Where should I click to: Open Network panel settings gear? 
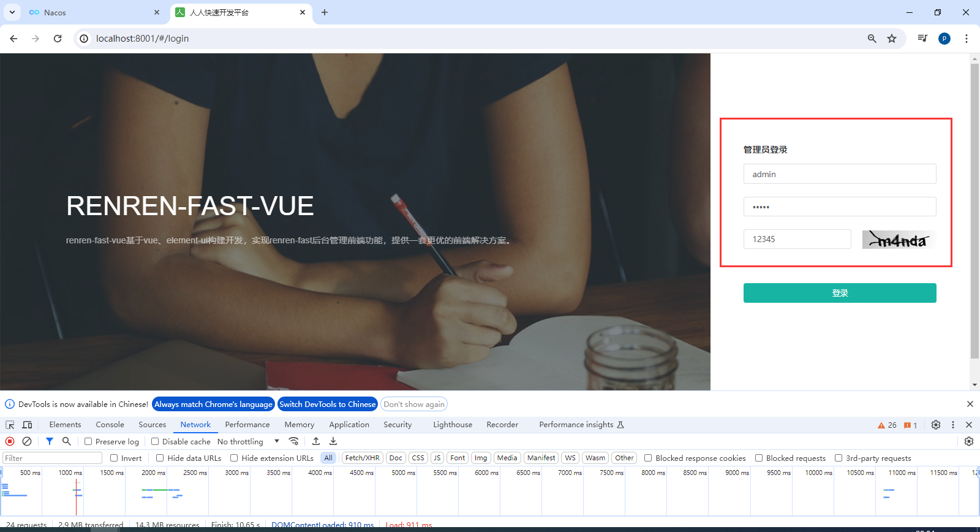(x=969, y=441)
